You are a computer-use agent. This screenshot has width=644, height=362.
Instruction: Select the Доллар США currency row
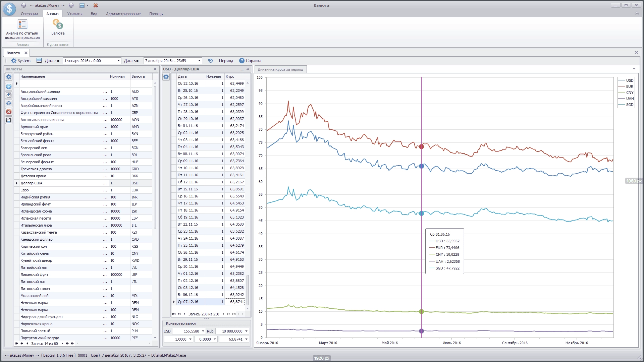tap(83, 183)
